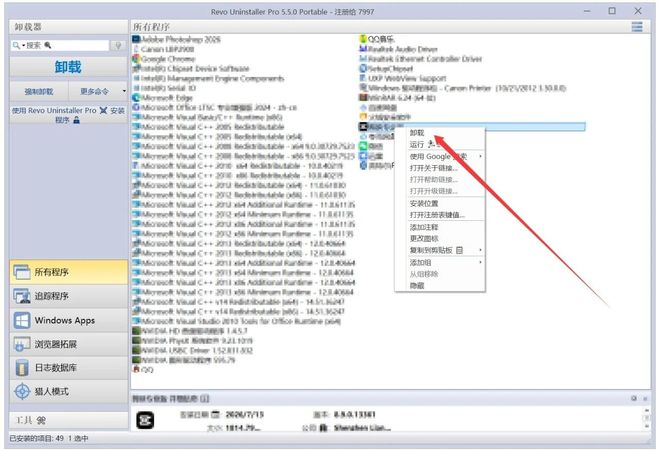The image size is (660, 451).
Task: Select Adobe Photoshop 2026 icon in list
Action: click(136, 39)
